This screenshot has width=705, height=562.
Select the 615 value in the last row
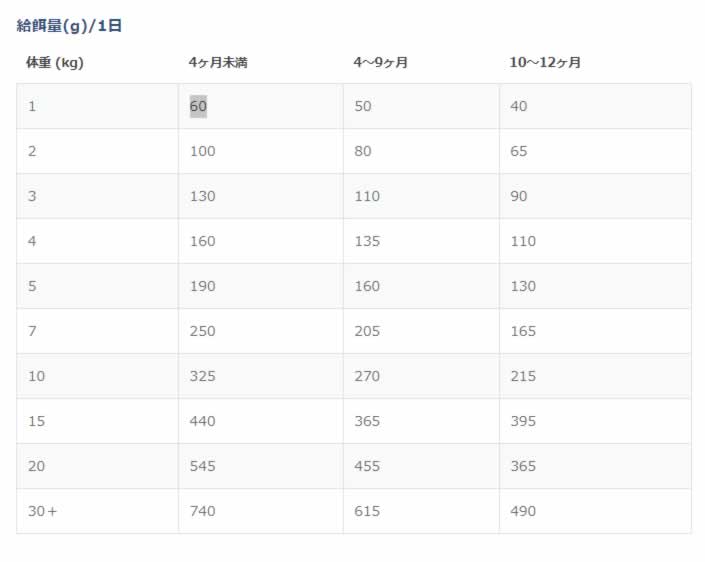point(367,511)
